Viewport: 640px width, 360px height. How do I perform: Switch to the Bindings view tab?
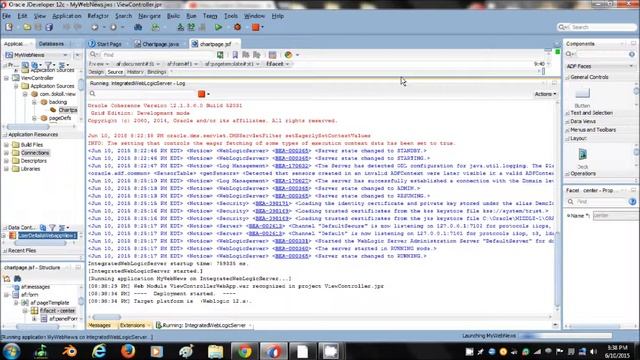(x=157, y=72)
